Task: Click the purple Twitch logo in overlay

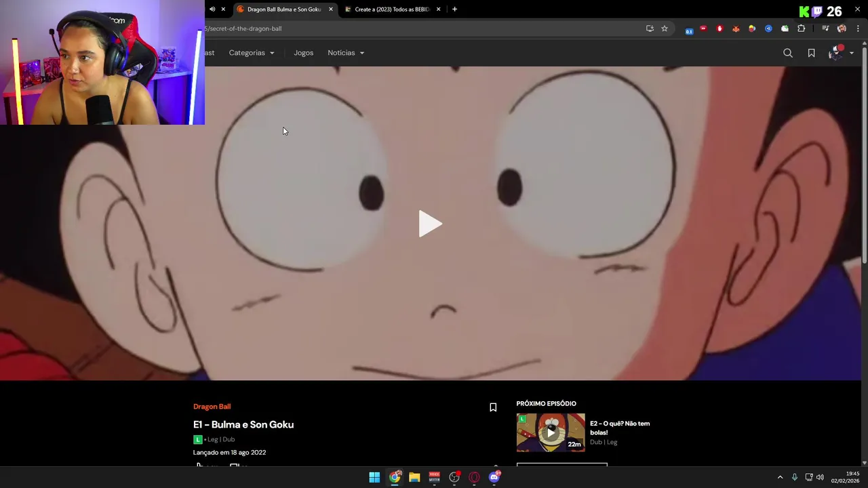Action: pyautogui.click(x=818, y=12)
